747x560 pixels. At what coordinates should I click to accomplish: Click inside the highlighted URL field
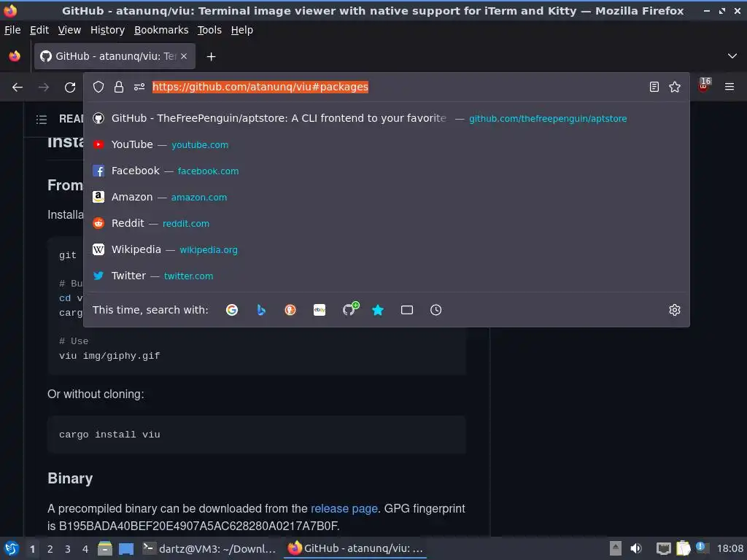coord(260,87)
